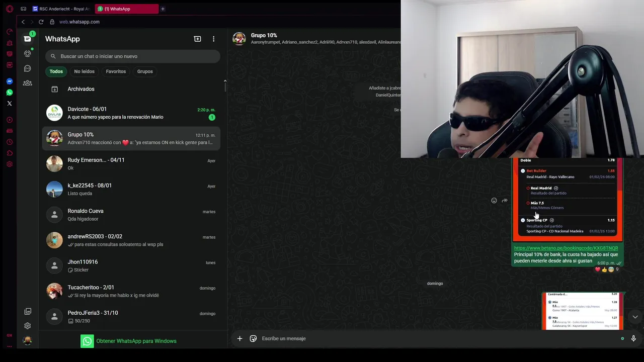Open the Jhon110916 chat
This screenshot has width=644, height=362.
(x=131, y=265)
